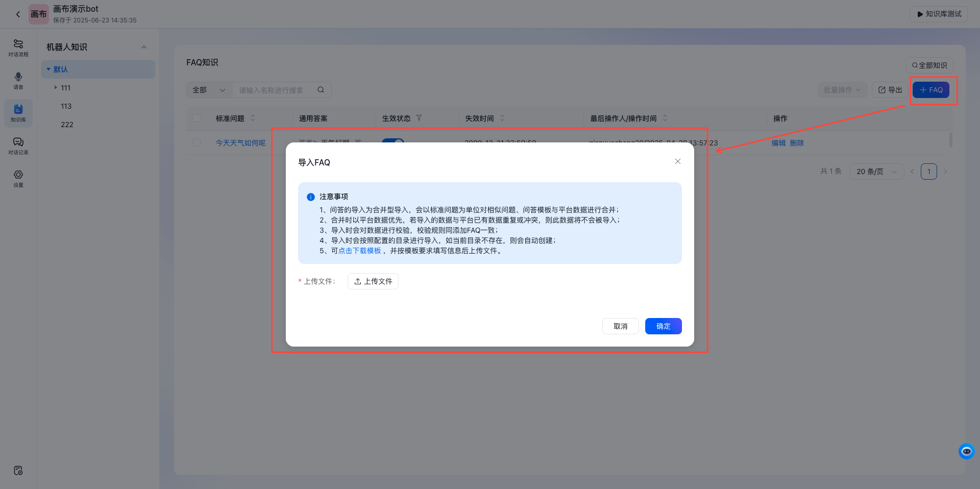
Task: Open the 20条/页 page size dropdown
Action: pos(876,172)
